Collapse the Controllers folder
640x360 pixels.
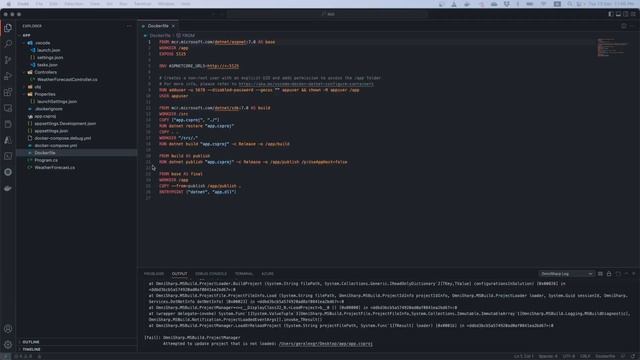tap(46, 72)
